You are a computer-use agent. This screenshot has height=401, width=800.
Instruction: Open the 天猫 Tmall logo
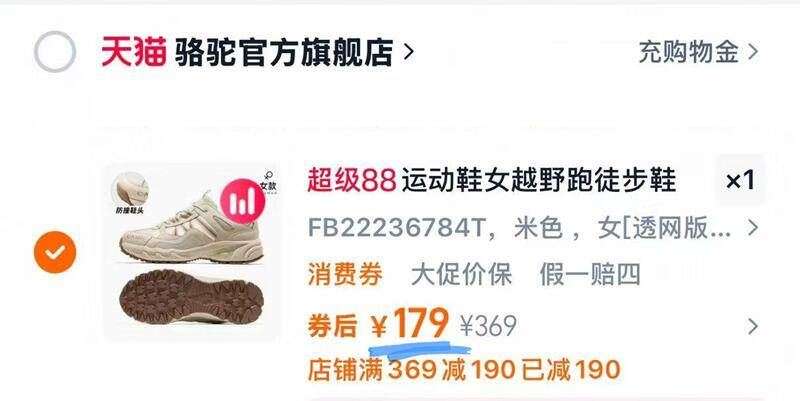[134, 52]
